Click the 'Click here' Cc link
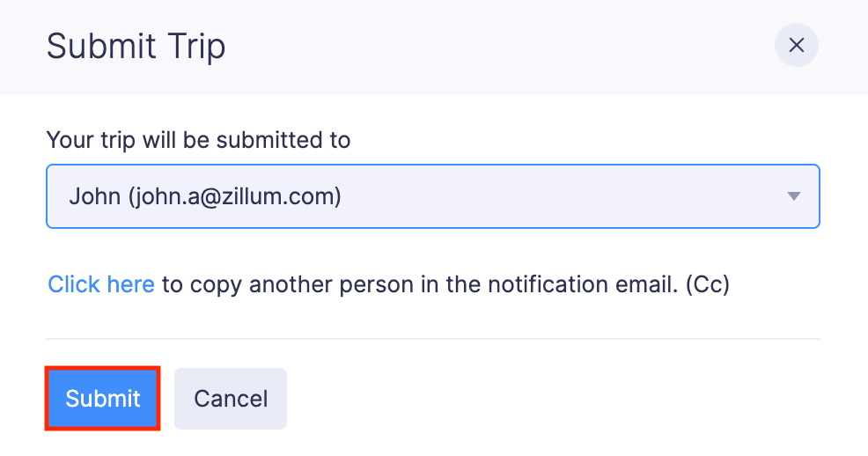Viewport: 868px width, 456px height. (101, 284)
